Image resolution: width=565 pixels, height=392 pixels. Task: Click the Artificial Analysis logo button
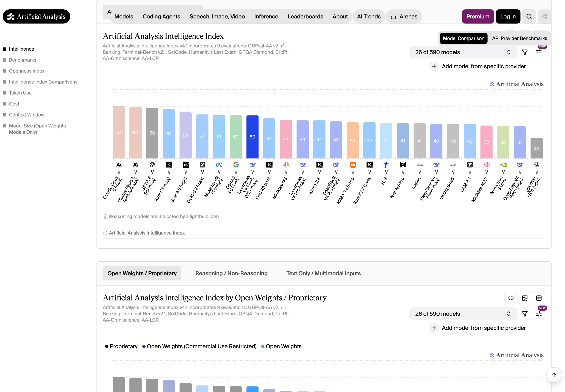pos(36,16)
